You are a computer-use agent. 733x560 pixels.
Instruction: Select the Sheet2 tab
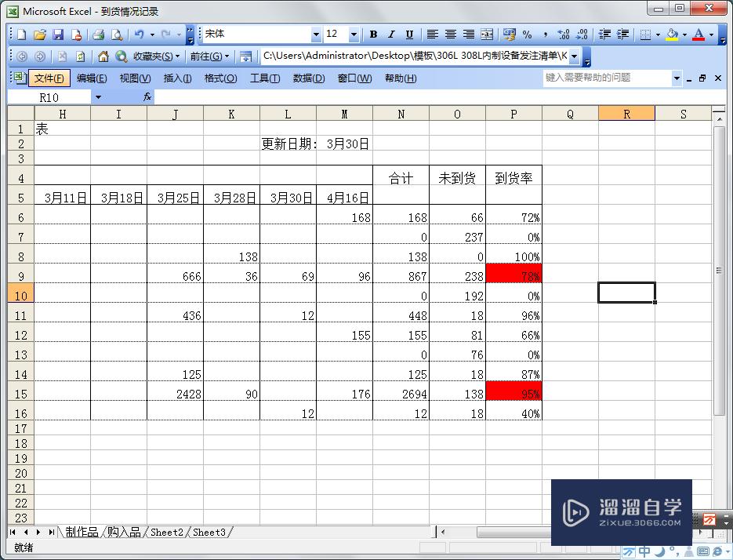(x=166, y=532)
